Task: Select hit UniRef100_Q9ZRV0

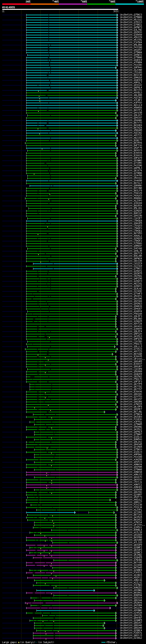Action: (x=131, y=32)
